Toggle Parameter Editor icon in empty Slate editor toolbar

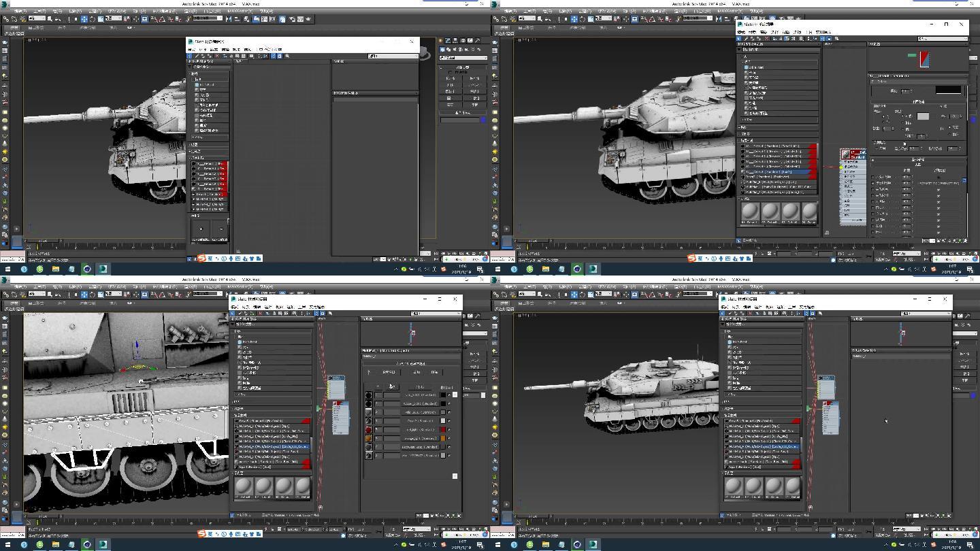click(x=280, y=56)
